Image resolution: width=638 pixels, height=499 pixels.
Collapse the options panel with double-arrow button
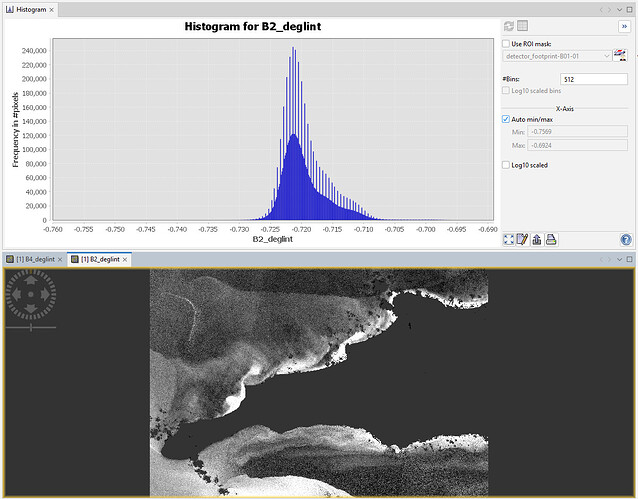point(624,26)
